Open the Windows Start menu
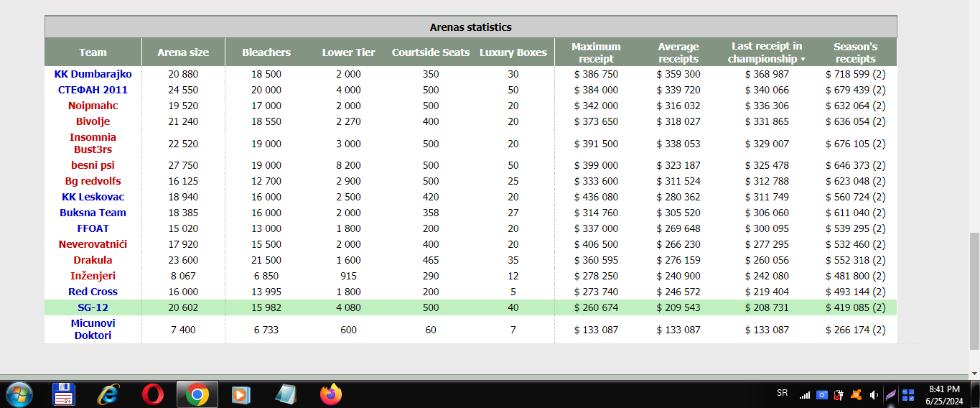980x408 pixels. point(19,394)
